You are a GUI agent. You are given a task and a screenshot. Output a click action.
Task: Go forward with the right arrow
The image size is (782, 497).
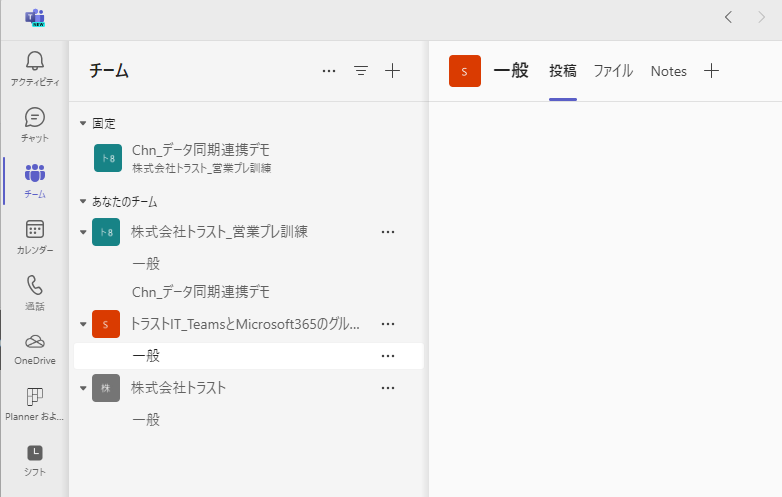point(761,17)
